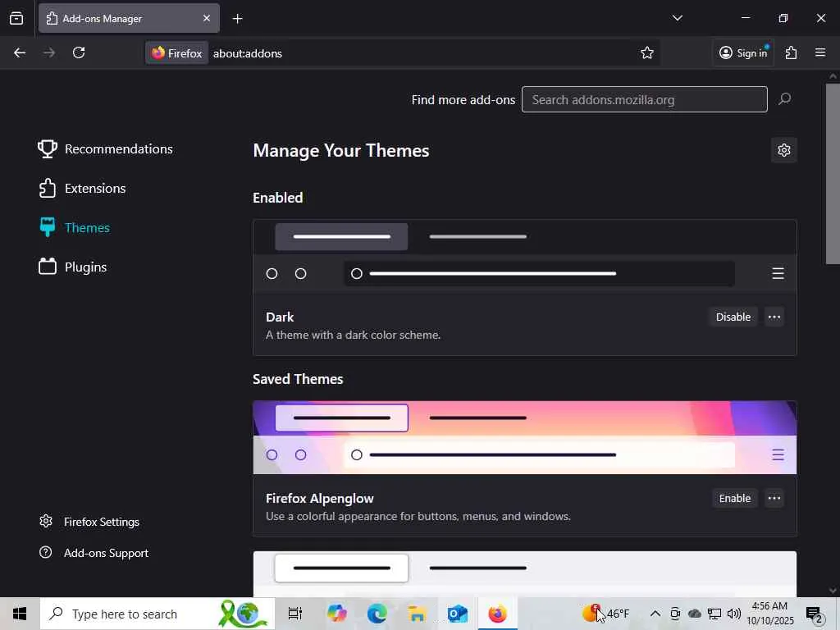Screen dimensions: 840x630
Task: Go back with the back arrow
Action: pyautogui.click(x=20, y=52)
